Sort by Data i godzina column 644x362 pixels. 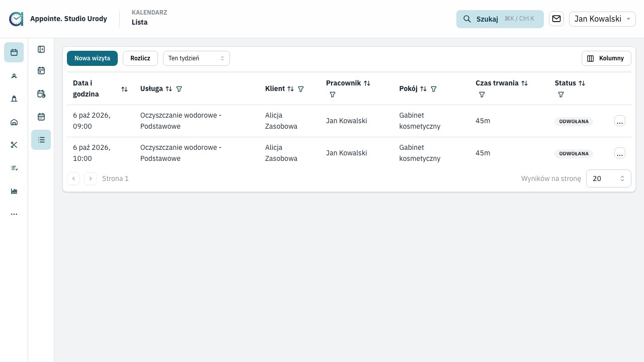[124, 89]
